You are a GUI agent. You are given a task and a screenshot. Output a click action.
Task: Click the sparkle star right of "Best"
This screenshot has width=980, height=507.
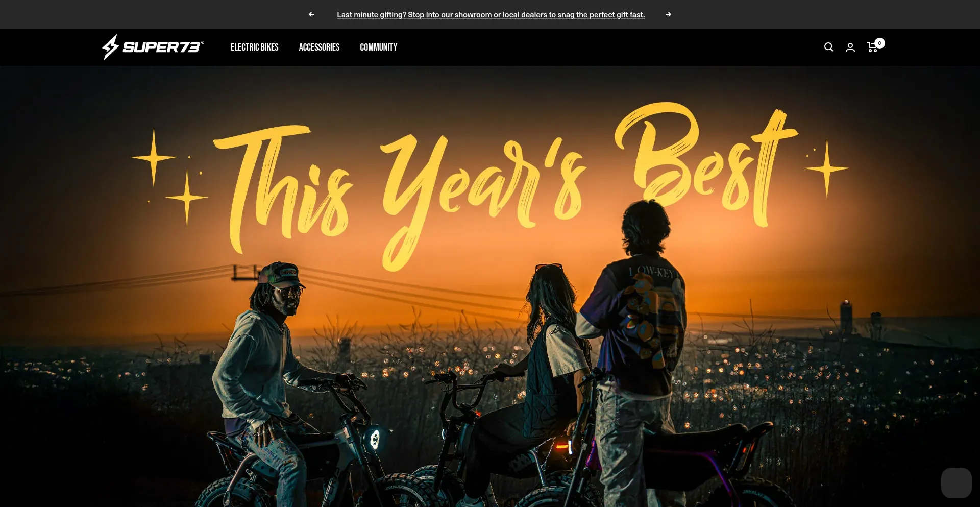827,168
